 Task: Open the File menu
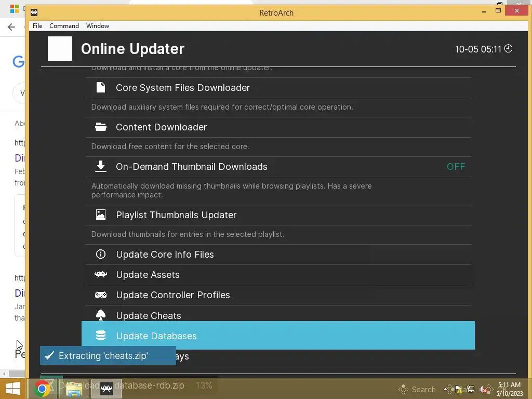[37, 26]
